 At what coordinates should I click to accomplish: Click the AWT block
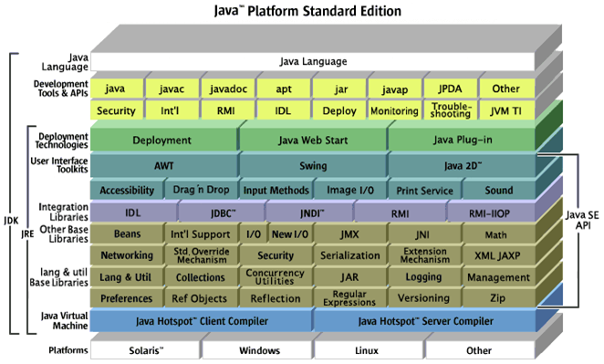tap(163, 166)
